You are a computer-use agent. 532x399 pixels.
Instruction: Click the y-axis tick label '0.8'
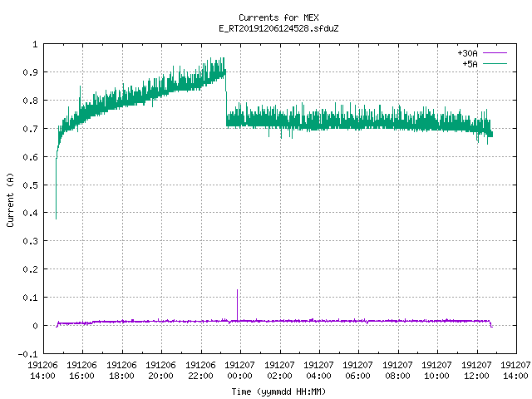pos(30,101)
